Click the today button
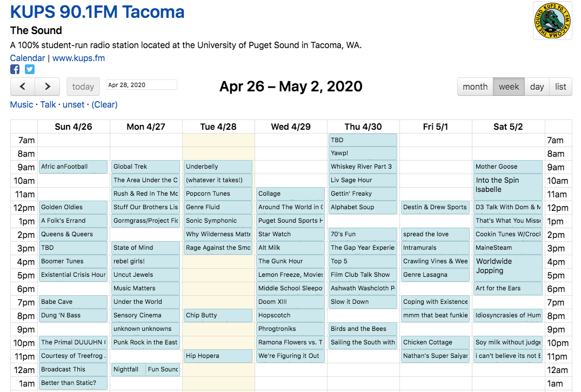The image size is (581, 392). [83, 87]
